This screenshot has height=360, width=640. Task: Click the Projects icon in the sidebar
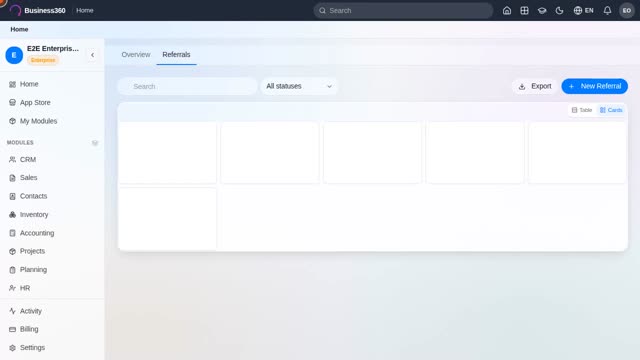point(12,251)
